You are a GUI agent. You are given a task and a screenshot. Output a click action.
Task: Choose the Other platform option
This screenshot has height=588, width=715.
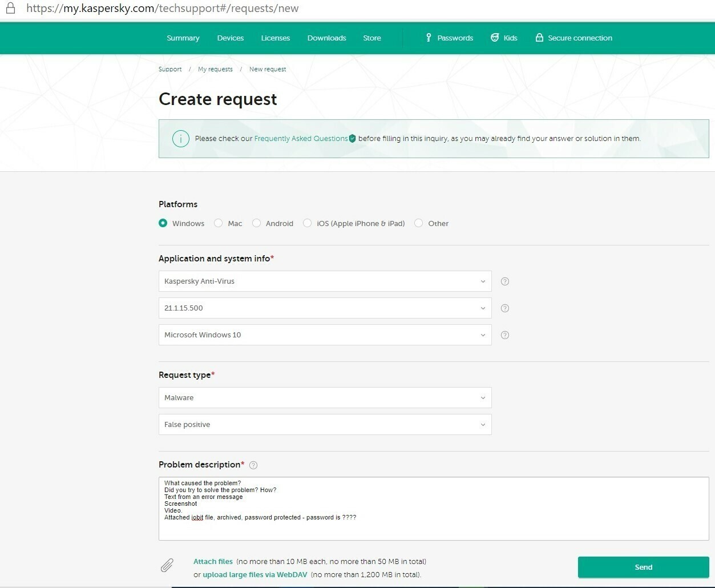419,223
